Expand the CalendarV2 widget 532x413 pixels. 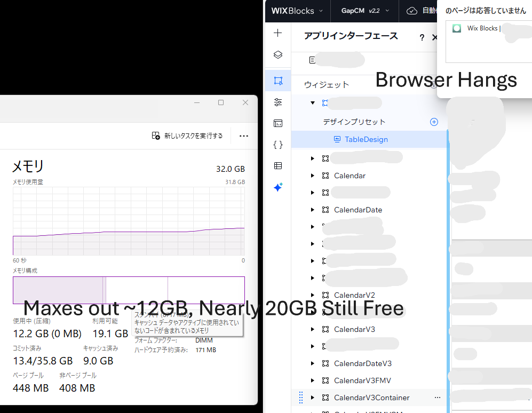(x=313, y=295)
